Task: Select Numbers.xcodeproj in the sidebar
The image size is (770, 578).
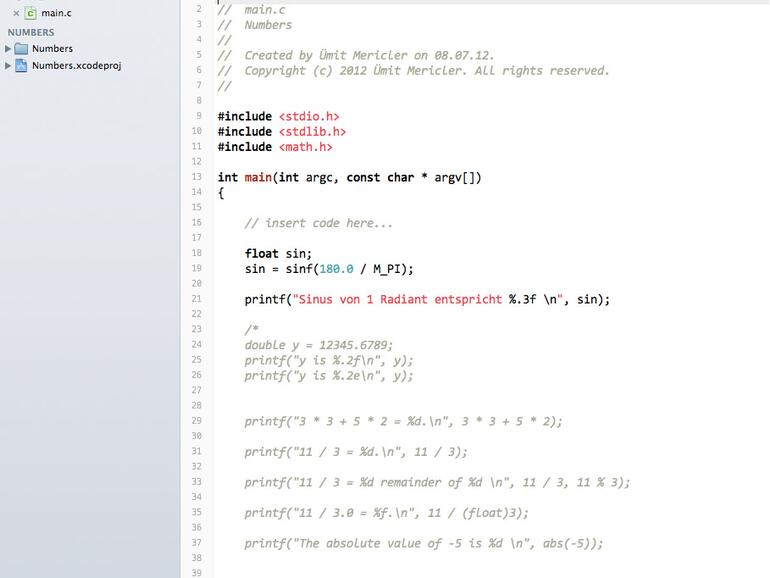Action: point(77,65)
